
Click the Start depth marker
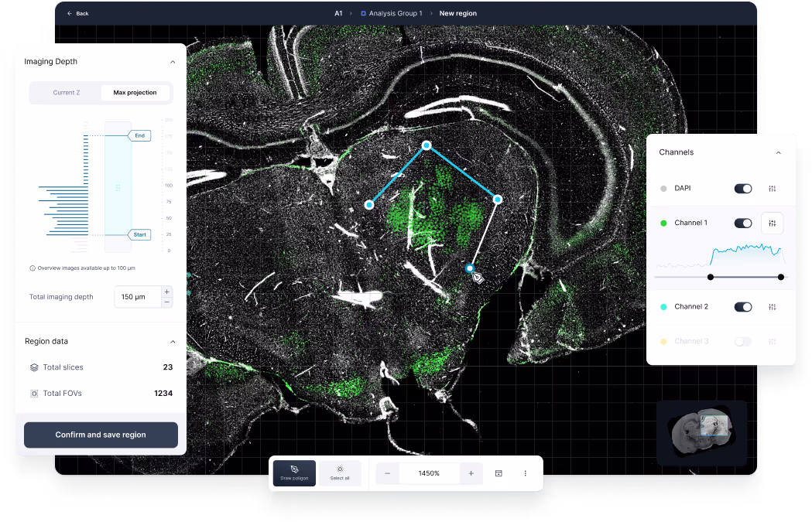[x=140, y=235]
